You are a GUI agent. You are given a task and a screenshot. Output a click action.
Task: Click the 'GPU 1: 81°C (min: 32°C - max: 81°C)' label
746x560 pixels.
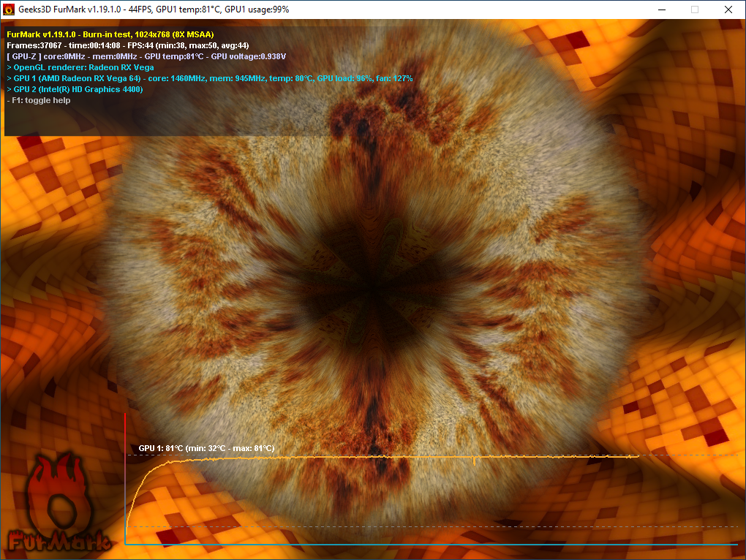tap(206, 448)
